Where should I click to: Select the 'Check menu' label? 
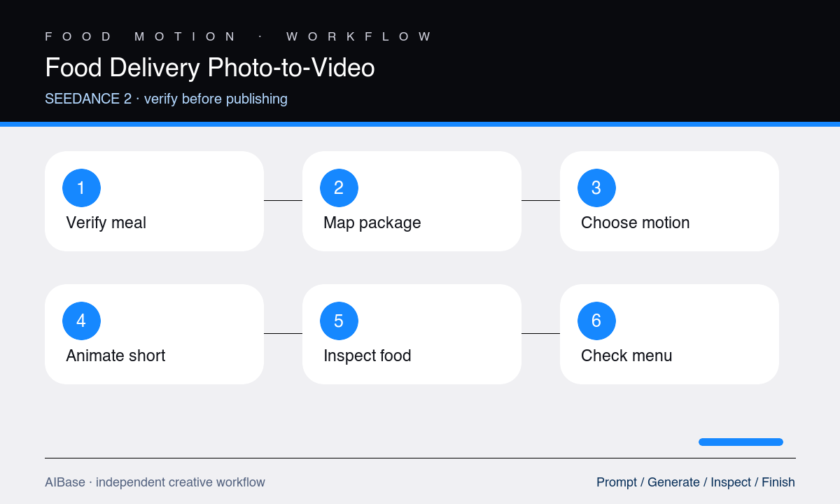[x=626, y=356]
